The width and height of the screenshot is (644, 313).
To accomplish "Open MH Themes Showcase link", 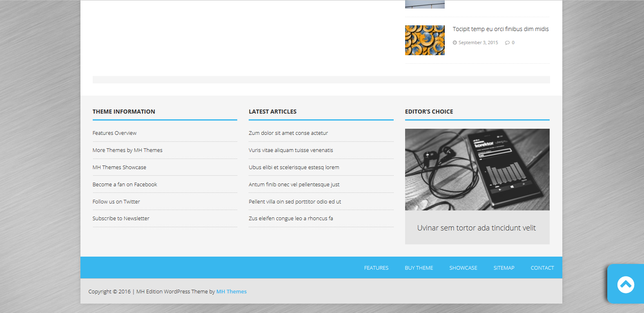I will (119, 168).
